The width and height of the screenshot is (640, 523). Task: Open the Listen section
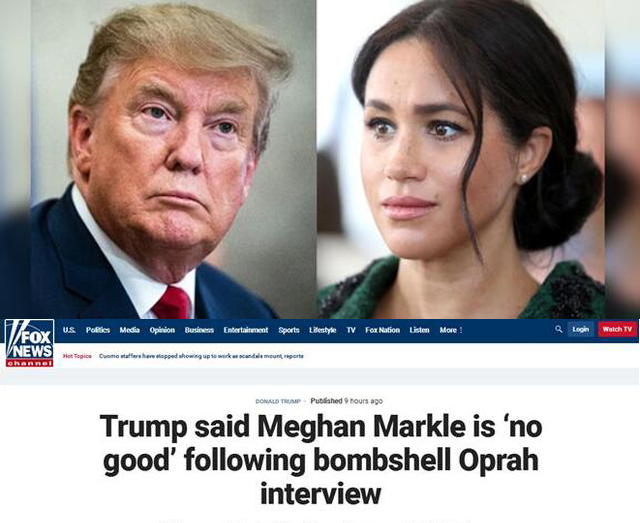(x=420, y=330)
